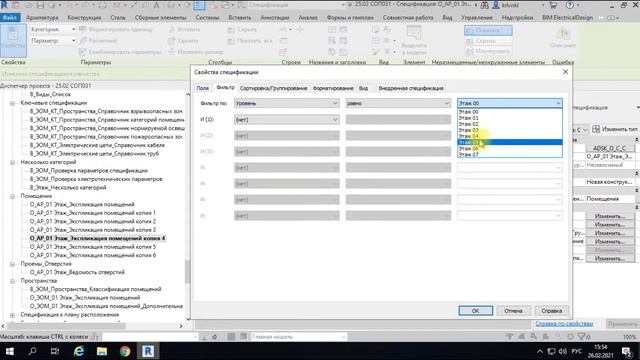
Task: Select Этаж 07 in the dropdown list
Action: point(509,154)
